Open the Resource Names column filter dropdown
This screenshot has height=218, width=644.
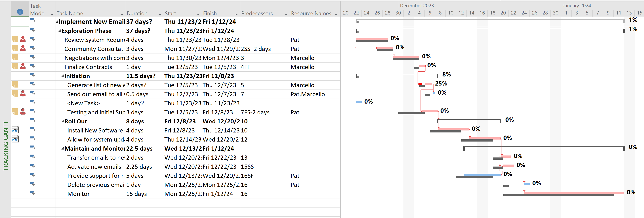pos(336,14)
